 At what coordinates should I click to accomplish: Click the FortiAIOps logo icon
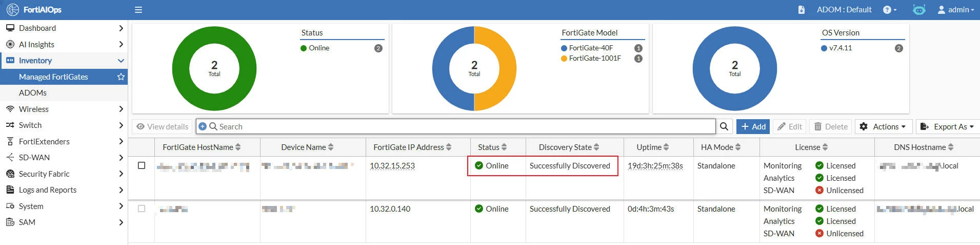click(12, 10)
